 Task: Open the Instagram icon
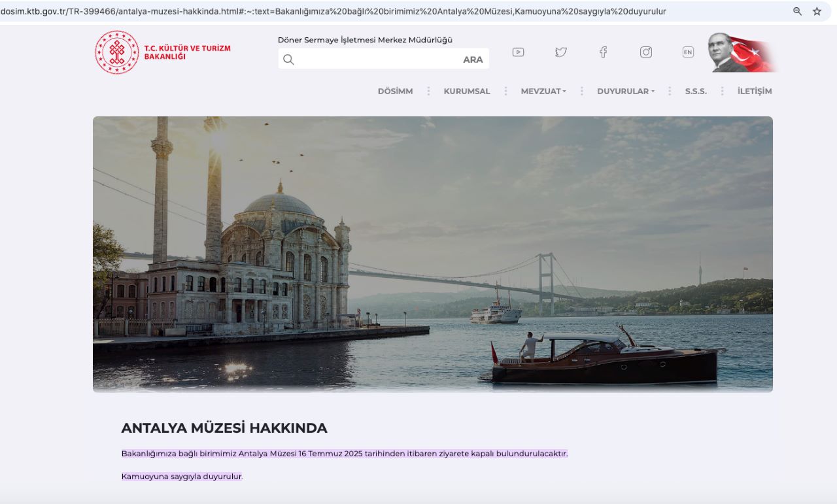646,52
